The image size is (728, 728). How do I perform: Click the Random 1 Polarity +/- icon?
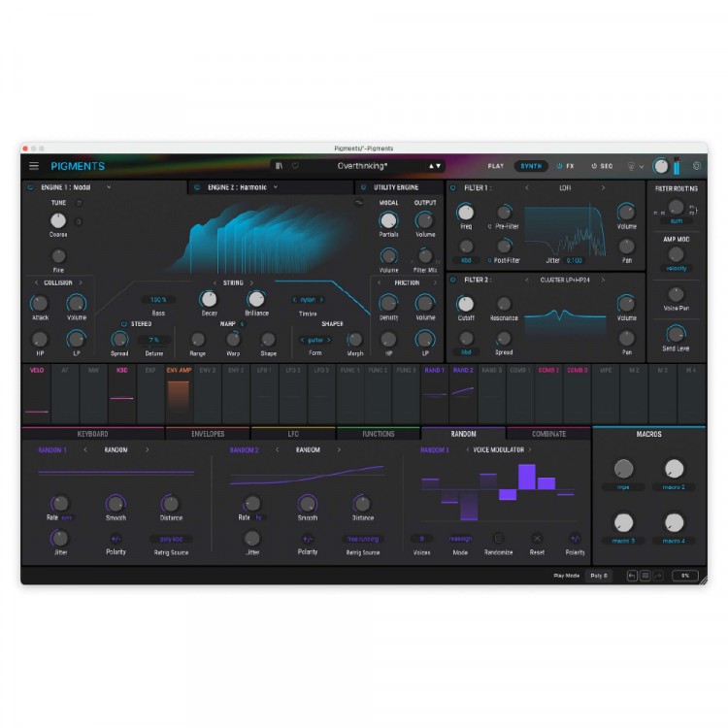coord(116,539)
